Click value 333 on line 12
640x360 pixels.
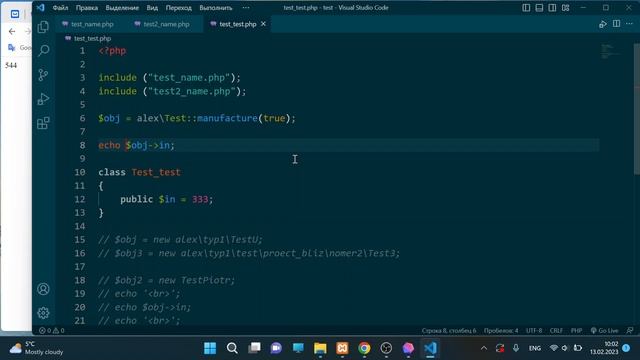(x=200, y=199)
